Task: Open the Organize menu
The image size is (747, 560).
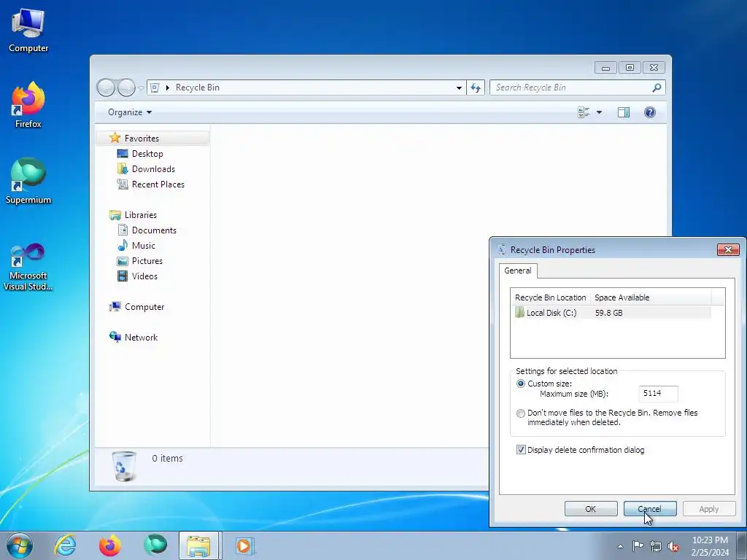Action: tap(130, 112)
